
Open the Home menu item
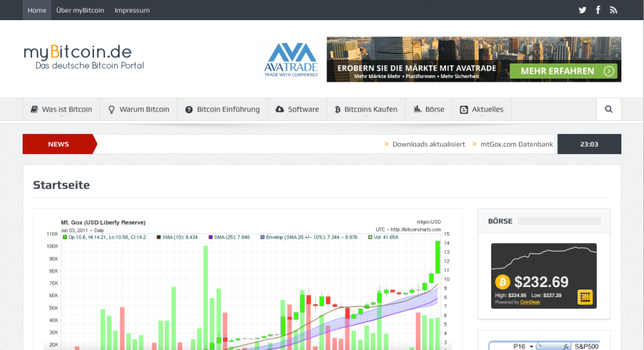pyautogui.click(x=37, y=10)
